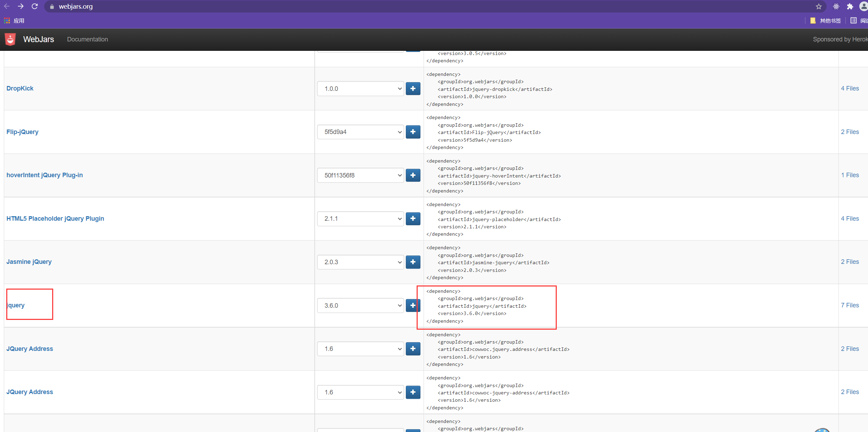The image size is (868, 432).
Task: Click the browser back arrow
Action: [7, 7]
